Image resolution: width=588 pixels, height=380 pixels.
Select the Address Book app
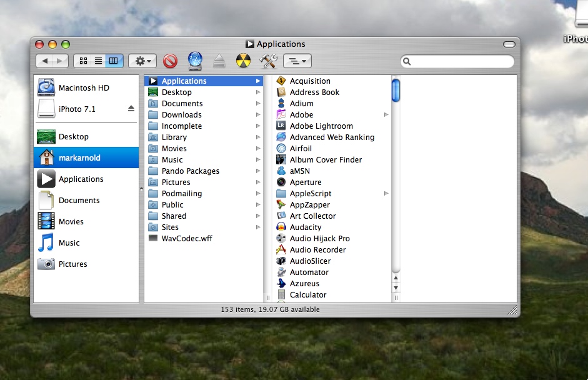click(x=332, y=92)
